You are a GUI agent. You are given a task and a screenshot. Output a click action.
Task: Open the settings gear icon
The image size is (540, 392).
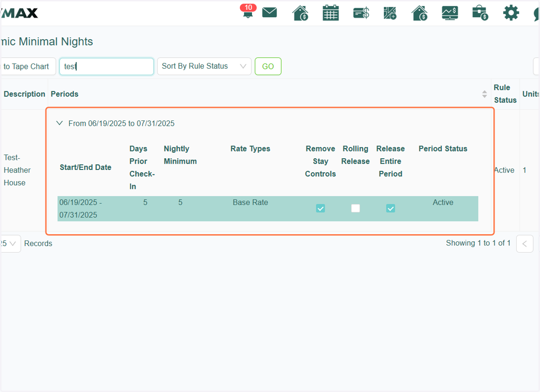click(x=511, y=13)
